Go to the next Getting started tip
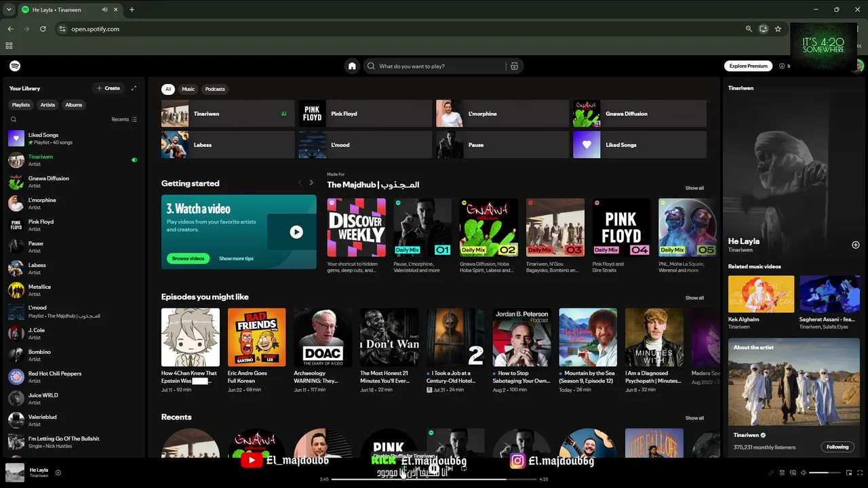The image size is (868, 488). coord(311,183)
